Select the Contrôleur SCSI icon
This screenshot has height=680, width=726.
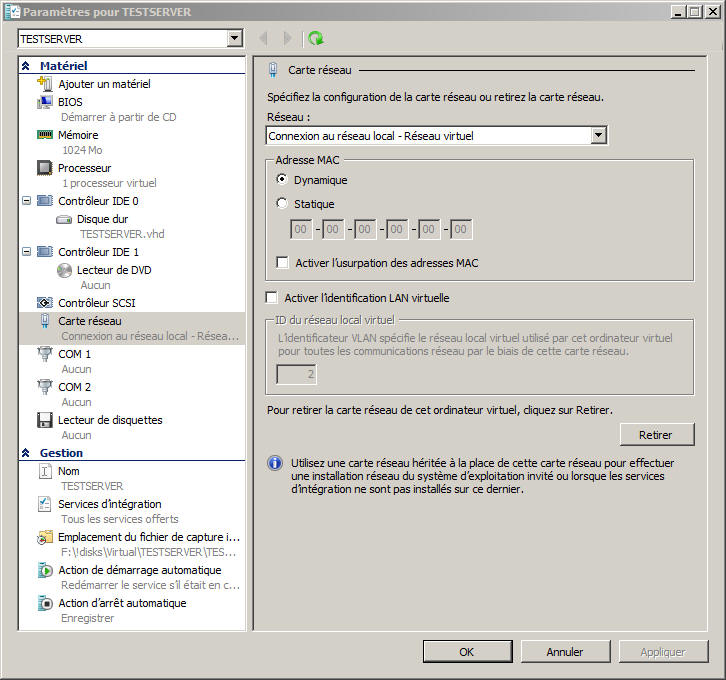click(x=44, y=303)
